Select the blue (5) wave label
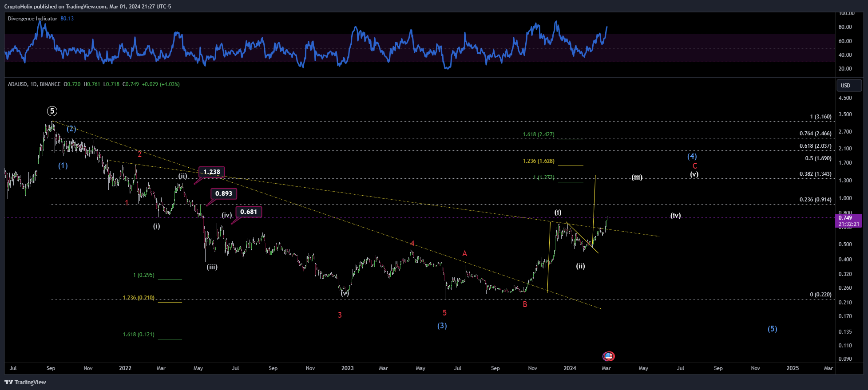The width and height of the screenshot is (868, 390). pyautogui.click(x=773, y=329)
